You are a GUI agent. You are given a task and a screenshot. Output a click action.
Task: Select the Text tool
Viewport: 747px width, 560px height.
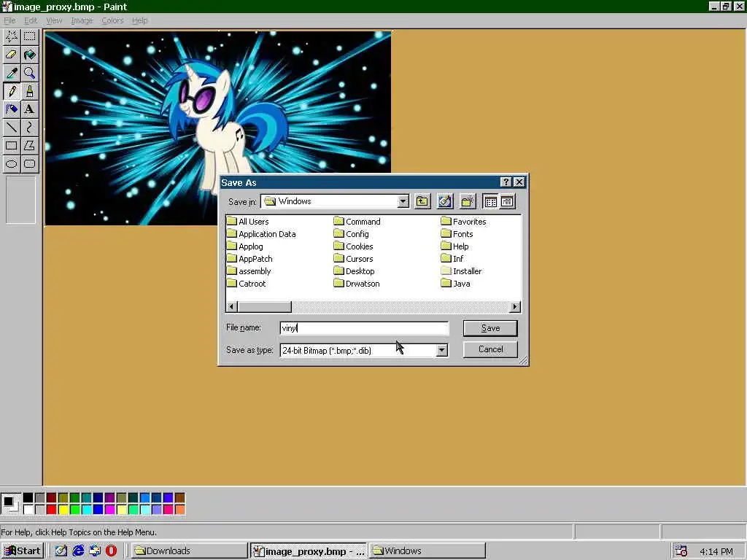click(29, 109)
